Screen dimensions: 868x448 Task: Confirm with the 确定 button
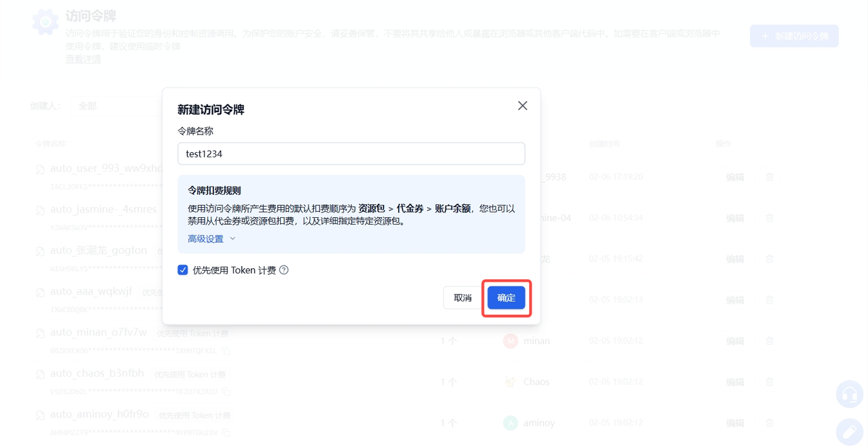point(507,298)
